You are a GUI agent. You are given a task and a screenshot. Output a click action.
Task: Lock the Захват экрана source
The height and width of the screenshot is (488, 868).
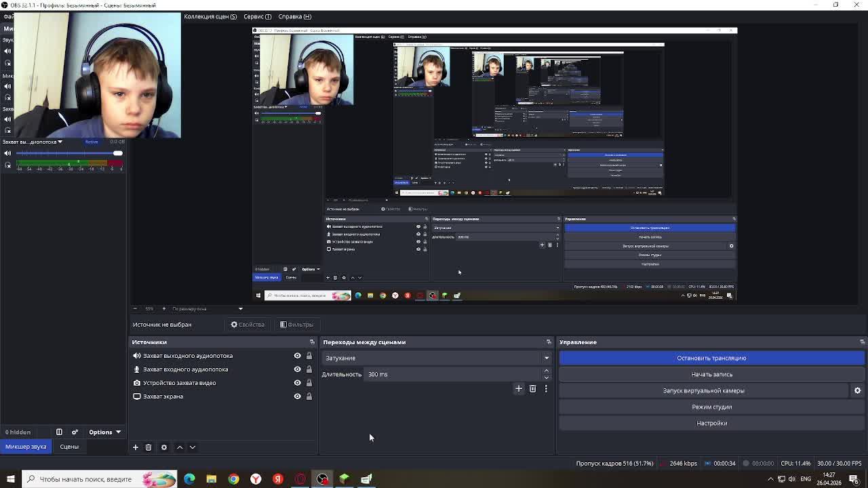pyautogui.click(x=309, y=396)
